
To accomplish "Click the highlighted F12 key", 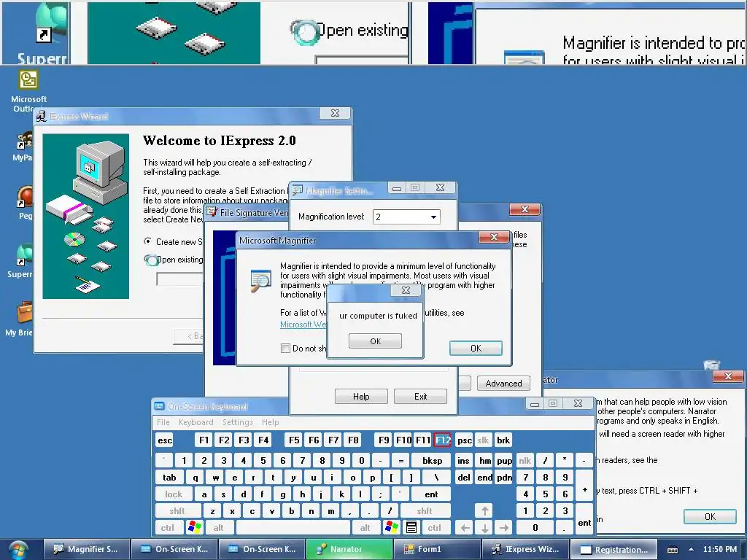I will [443, 440].
